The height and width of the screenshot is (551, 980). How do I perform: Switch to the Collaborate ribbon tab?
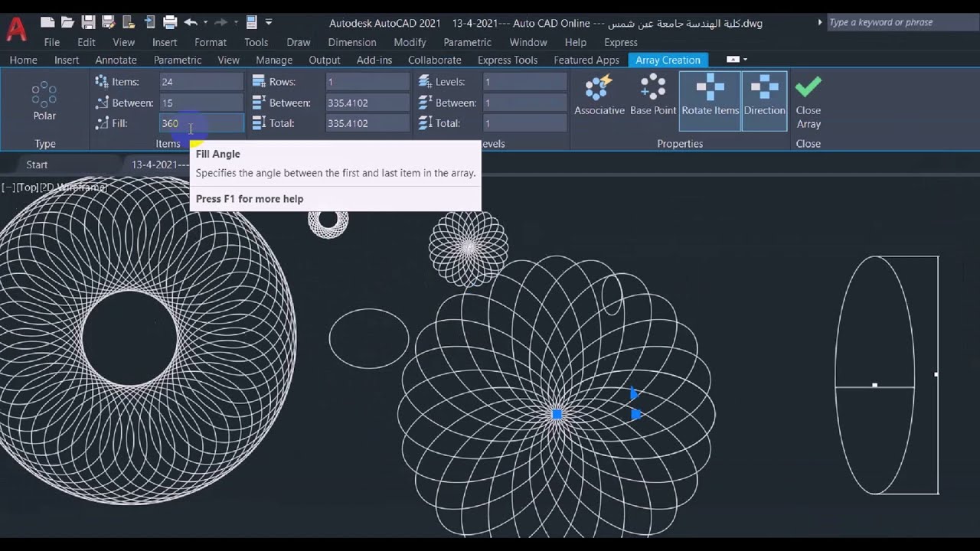435,60
